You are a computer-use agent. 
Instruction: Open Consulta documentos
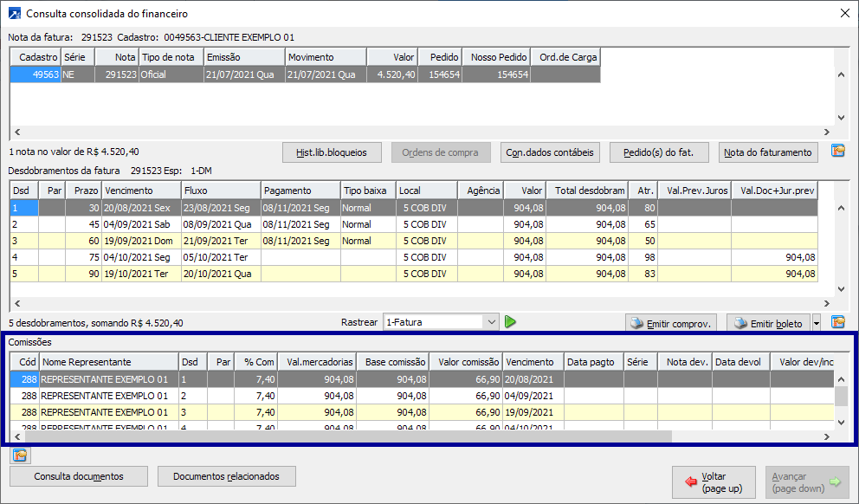(x=79, y=476)
